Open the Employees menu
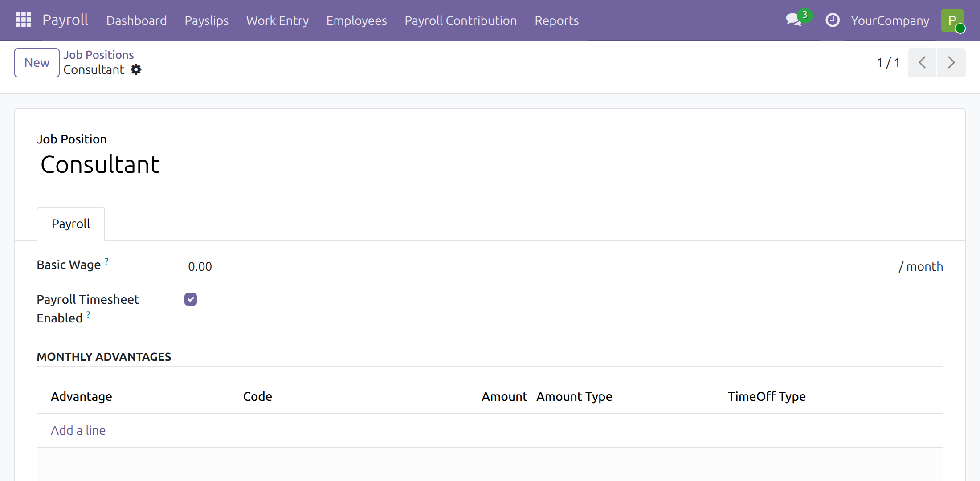Screen dimensions: 980x481 tap(356, 20)
